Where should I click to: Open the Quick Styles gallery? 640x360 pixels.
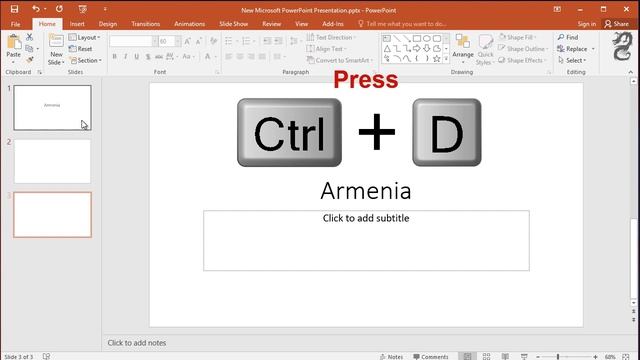pyautogui.click(x=485, y=49)
